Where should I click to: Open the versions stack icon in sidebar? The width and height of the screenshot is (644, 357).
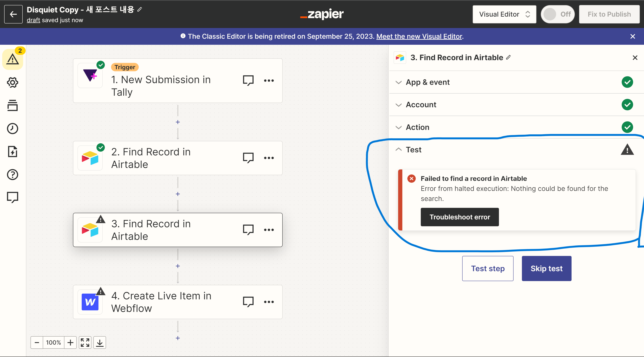(x=13, y=105)
